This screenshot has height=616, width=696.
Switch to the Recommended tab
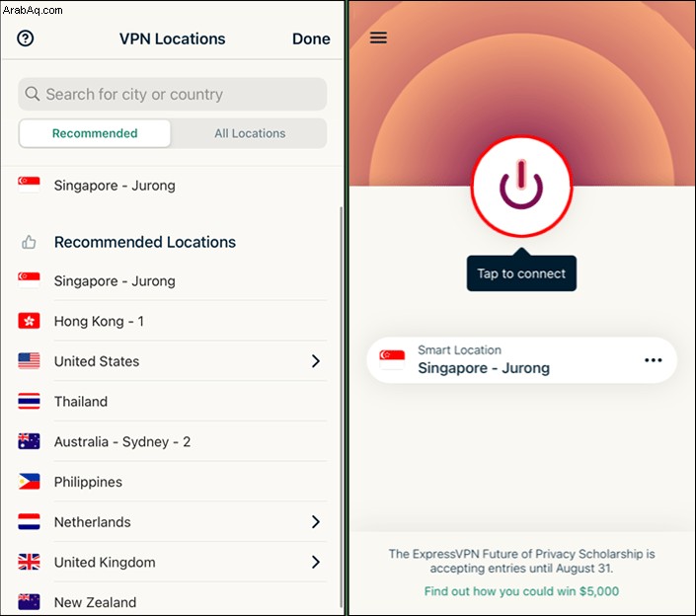tap(95, 133)
